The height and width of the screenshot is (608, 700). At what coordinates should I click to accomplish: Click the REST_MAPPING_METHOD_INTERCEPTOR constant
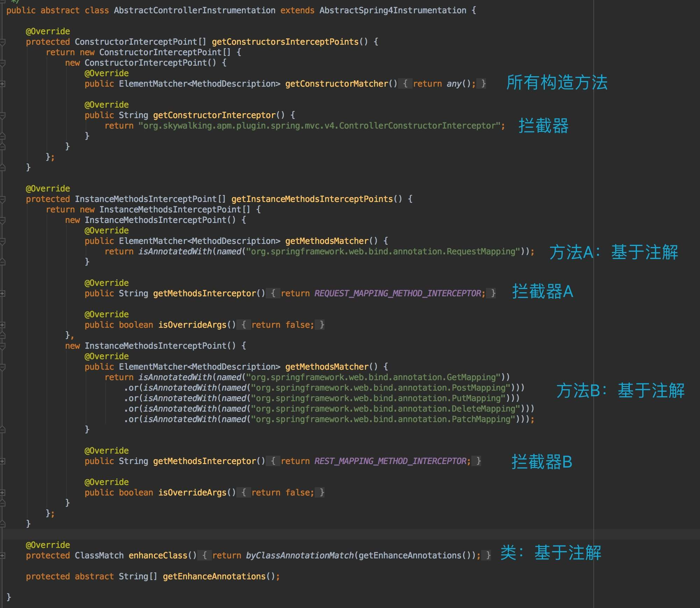pos(390,461)
